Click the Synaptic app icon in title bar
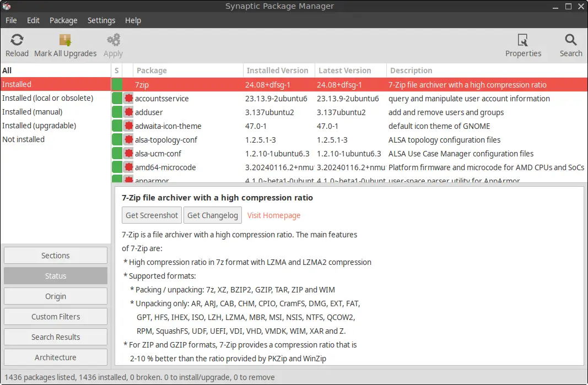 7,6
